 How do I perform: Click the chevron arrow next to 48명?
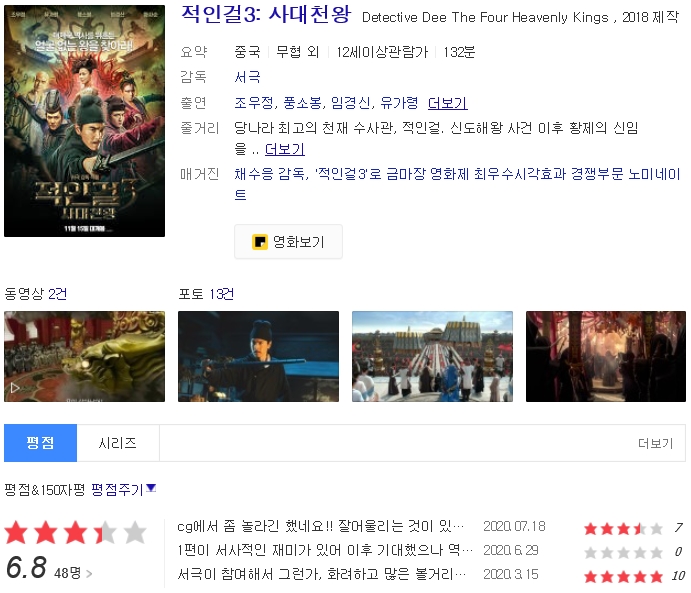click(89, 574)
